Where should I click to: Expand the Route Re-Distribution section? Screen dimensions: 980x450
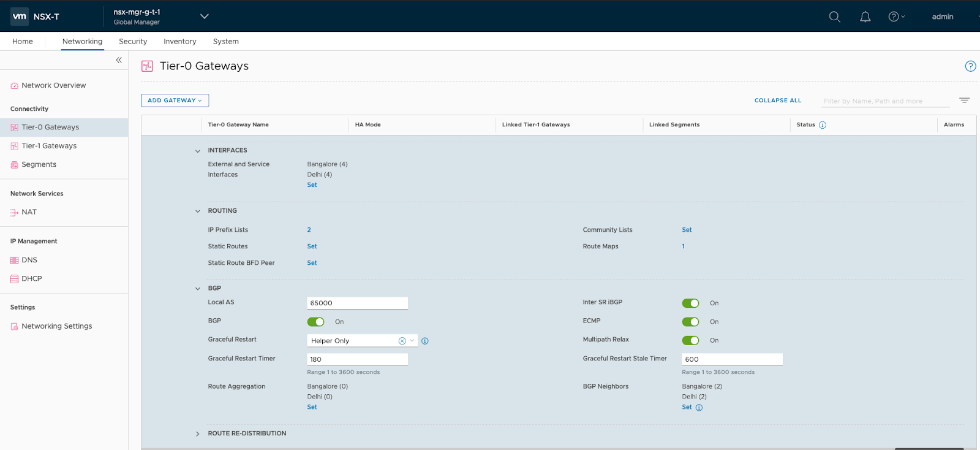point(198,434)
